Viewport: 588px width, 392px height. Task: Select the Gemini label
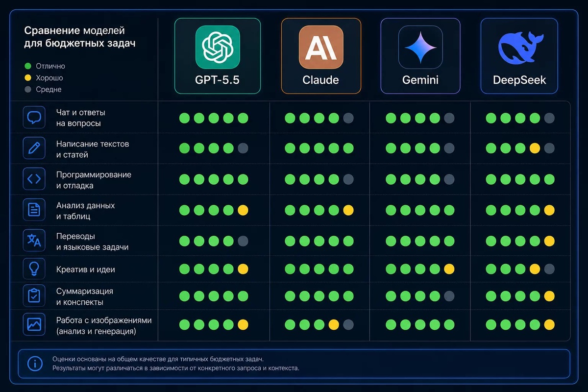click(420, 80)
